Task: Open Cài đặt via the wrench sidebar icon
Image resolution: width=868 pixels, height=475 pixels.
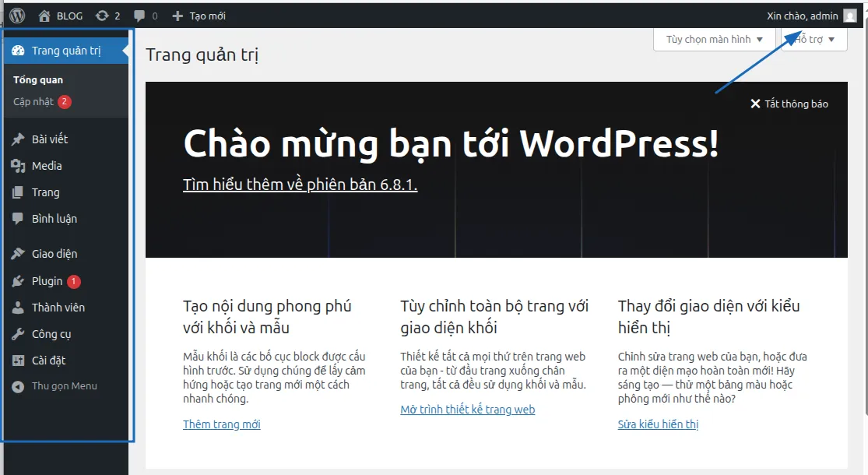Action: [x=19, y=360]
